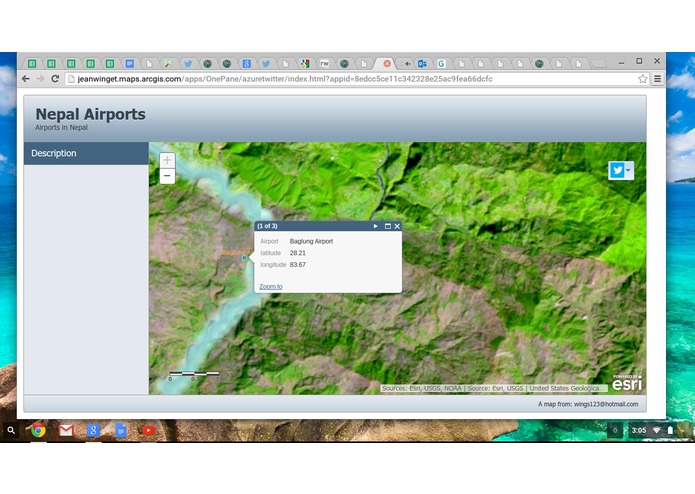The height and width of the screenshot is (494, 695).
Task: Open a new tab
Action: tap(599, 64)
